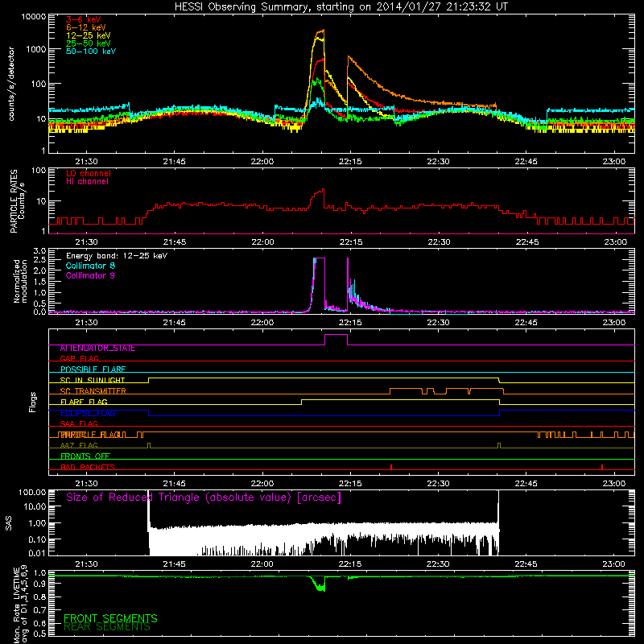Select the 'Collimator 9' legend entry

[90, 275]
